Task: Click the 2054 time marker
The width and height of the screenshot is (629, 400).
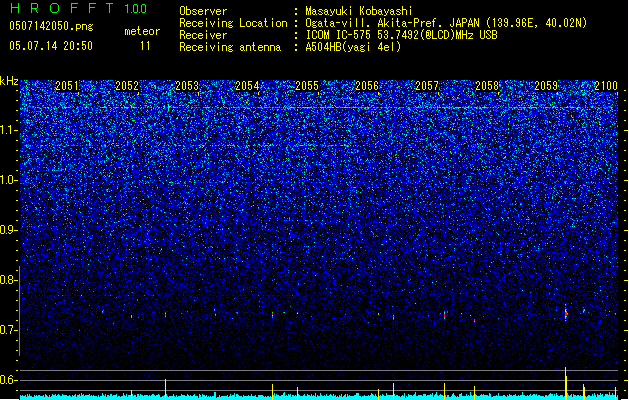Action: (x=247, y=86)
